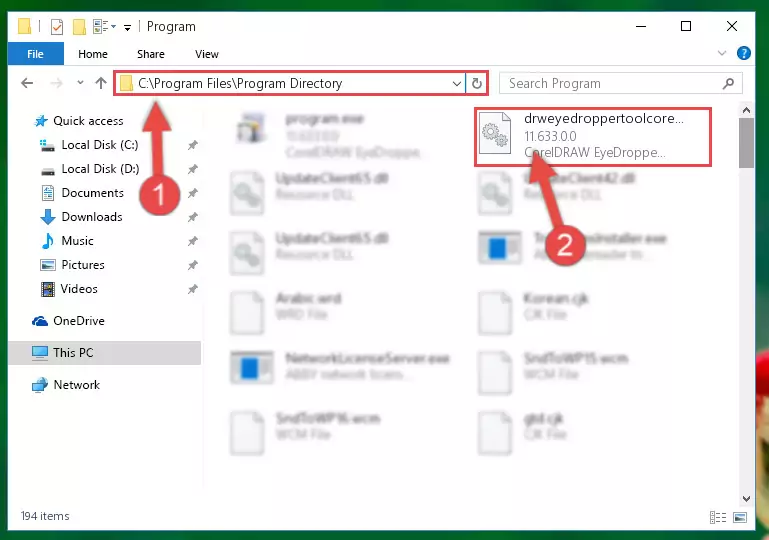Go up one folder level
Image resolution: width=769 pixels, height=540 pixels.
pos(101,83)
